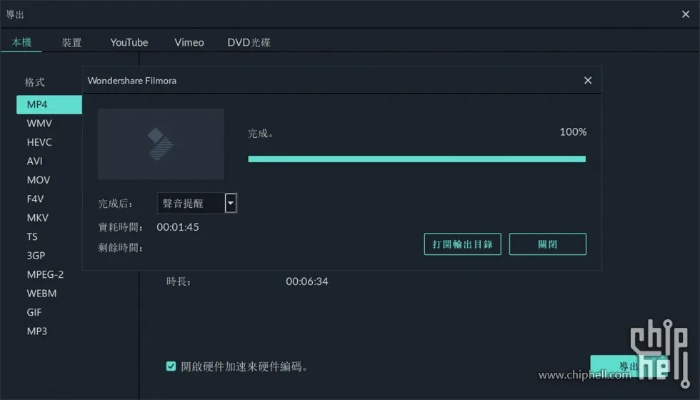The image size is (700, 400).
Task: Choose the MP3 format
Action: coord(37,331)
